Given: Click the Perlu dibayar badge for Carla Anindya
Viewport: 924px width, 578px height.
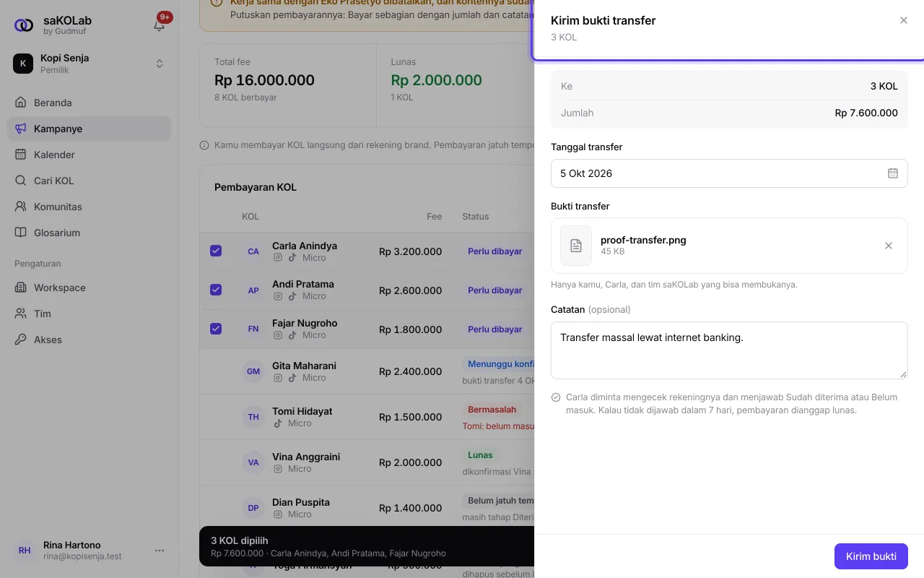Looking at the screenshot, I should click(x=495, y=251).
